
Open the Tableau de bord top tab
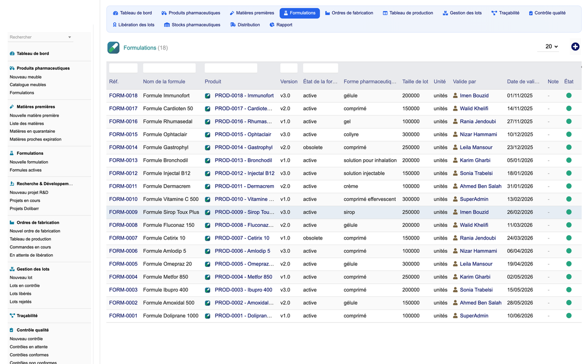tap(132, 13)
